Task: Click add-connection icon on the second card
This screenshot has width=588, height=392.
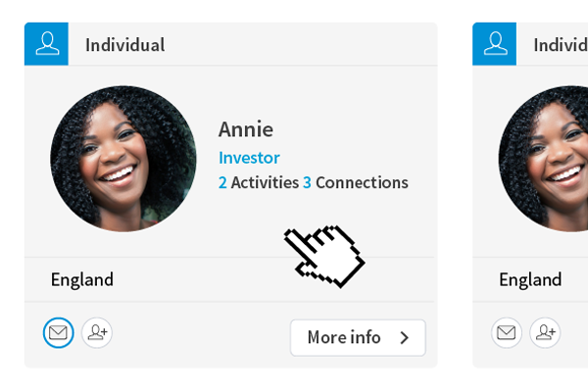Action: point(545,333)
